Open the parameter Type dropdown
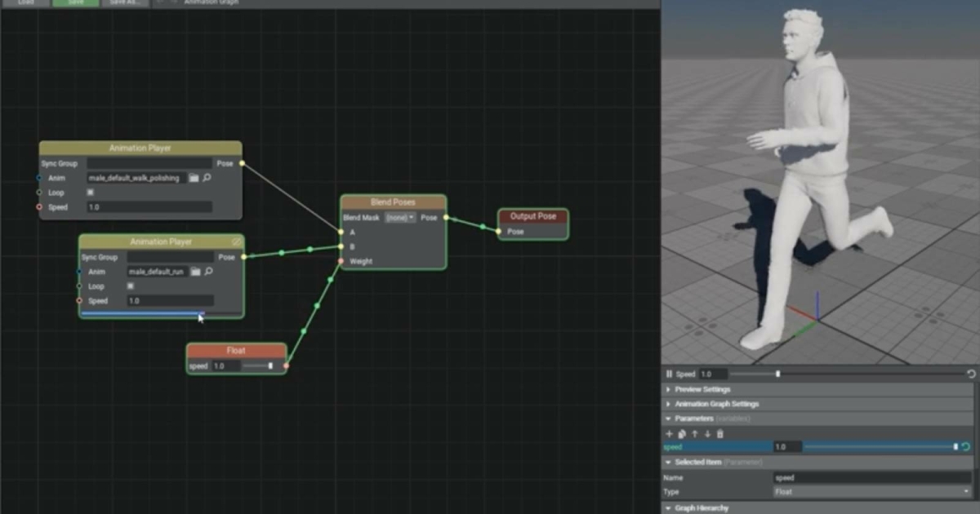 871,492
